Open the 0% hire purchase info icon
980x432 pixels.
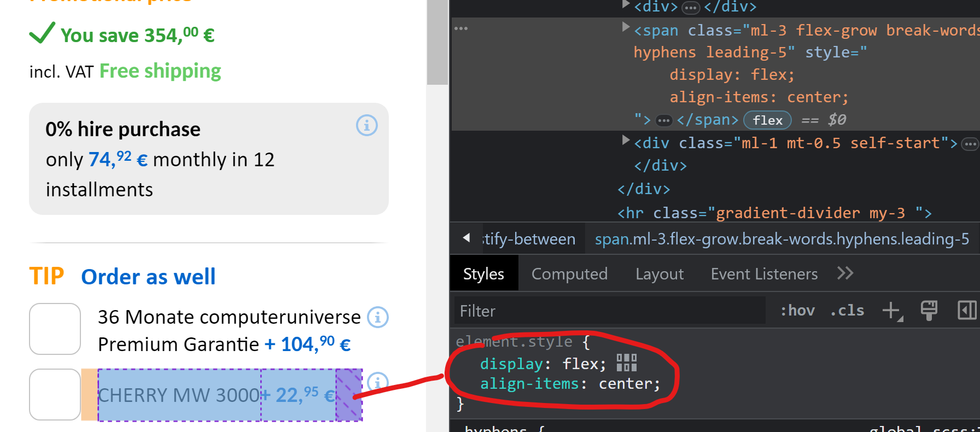366,126
